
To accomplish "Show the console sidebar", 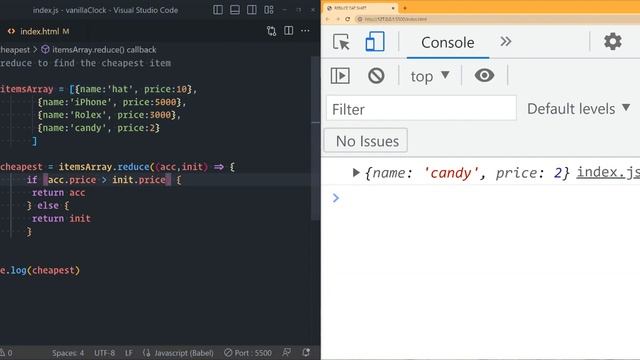I will 340,76.
